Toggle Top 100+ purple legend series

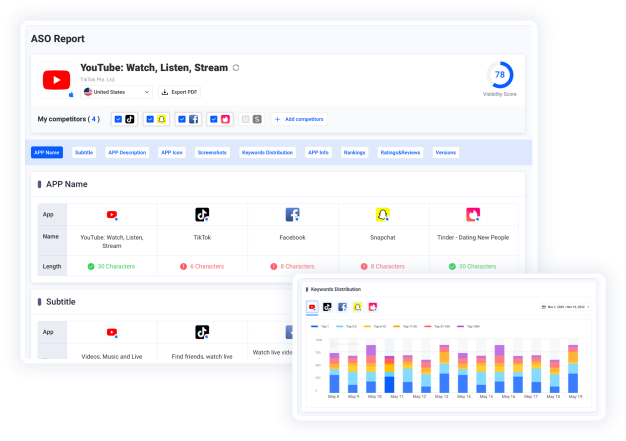[x=468, y=326]
